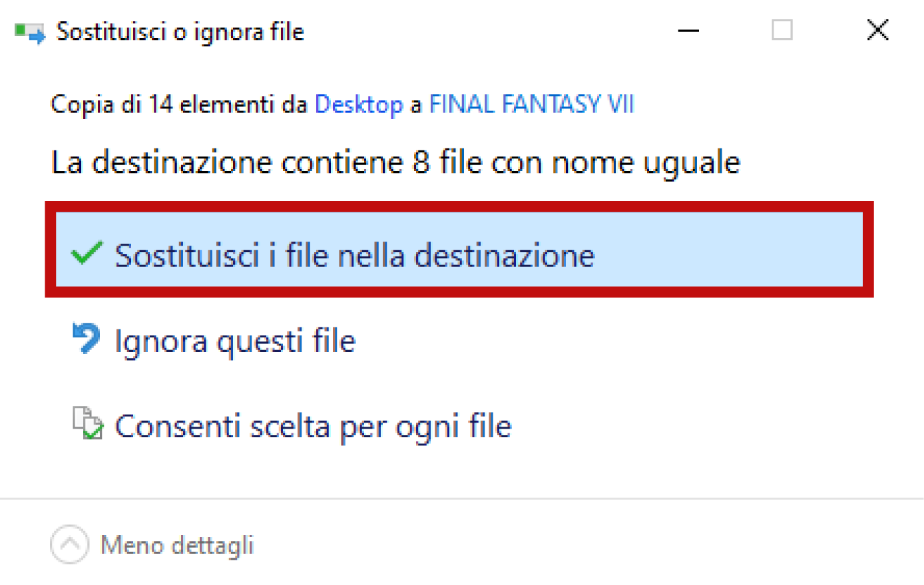
Task: Pick "Consenti scelta per ogni file"
Action: [x=313, y=427]
